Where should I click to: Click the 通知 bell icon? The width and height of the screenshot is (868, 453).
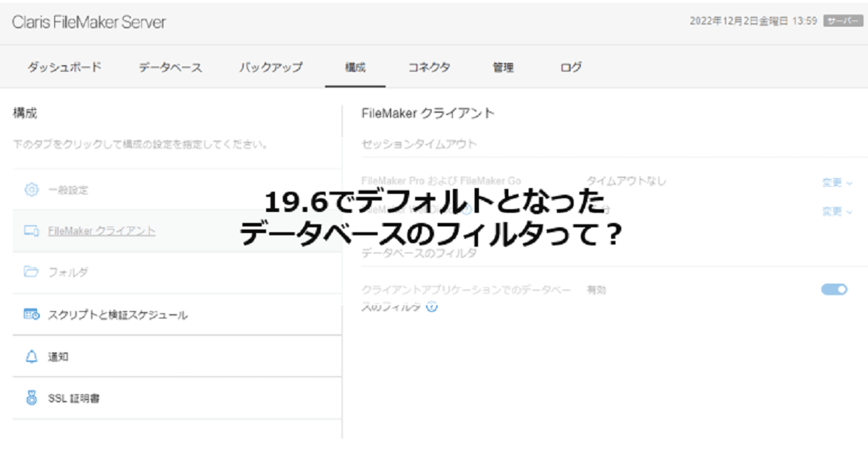31,356
